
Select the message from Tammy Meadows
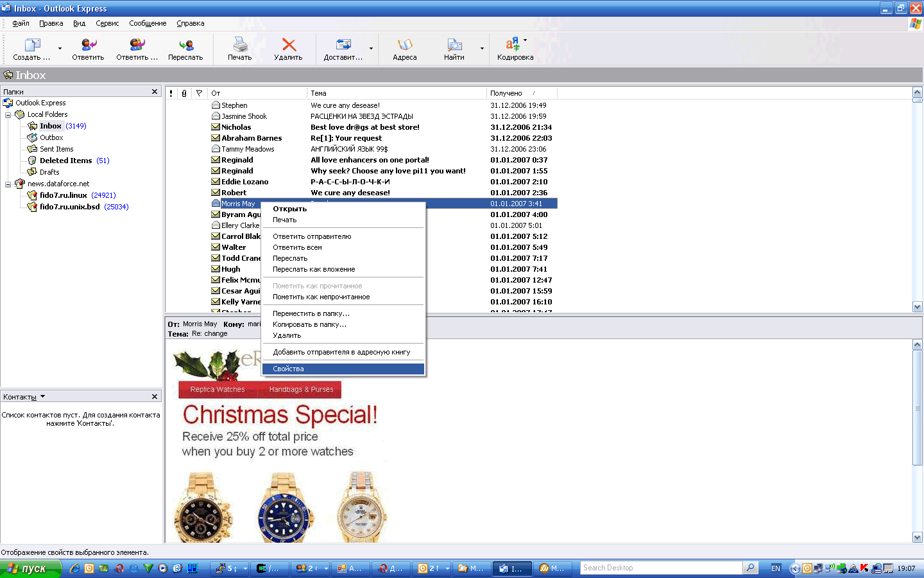(361, 149)
